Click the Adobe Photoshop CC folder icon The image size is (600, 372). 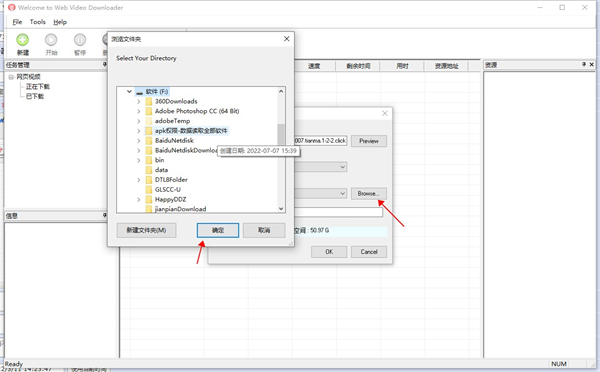(x=149, y=111)
